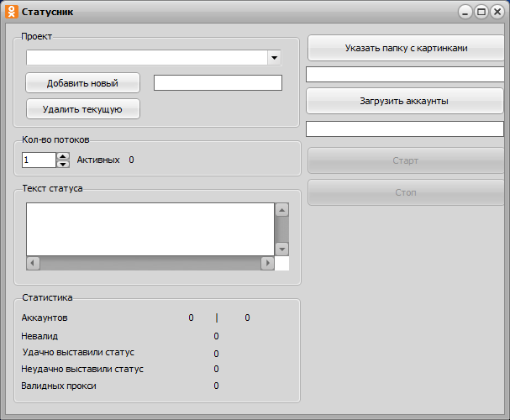This screenshot has height=420, width=510.
Task: Click the Odnoklassniki app icon in title bar
Action: [11, 12]
